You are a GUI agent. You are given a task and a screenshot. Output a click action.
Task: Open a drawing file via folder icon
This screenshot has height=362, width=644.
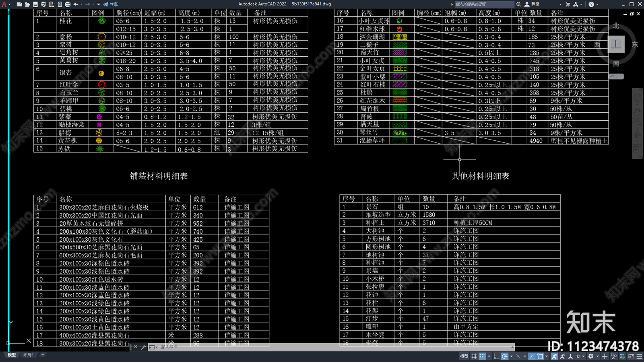coord(27,4)
